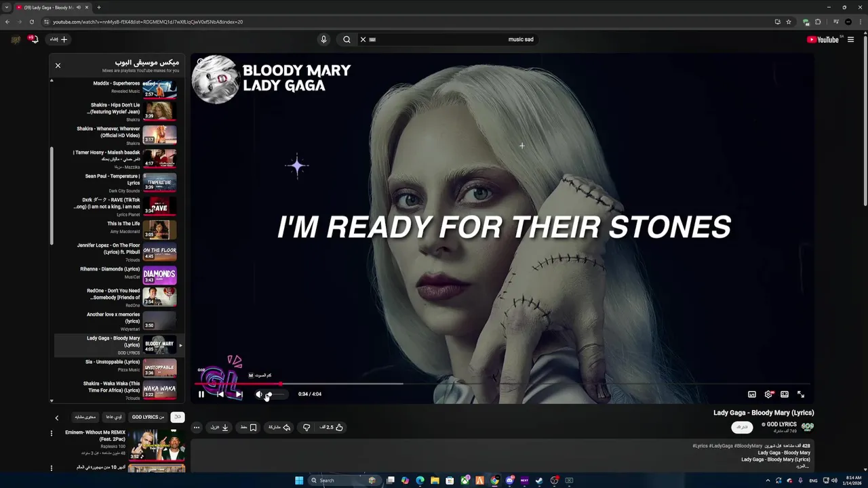Reload the page in Chrome
The image size is (868, 488).
[x=31, y=22]
